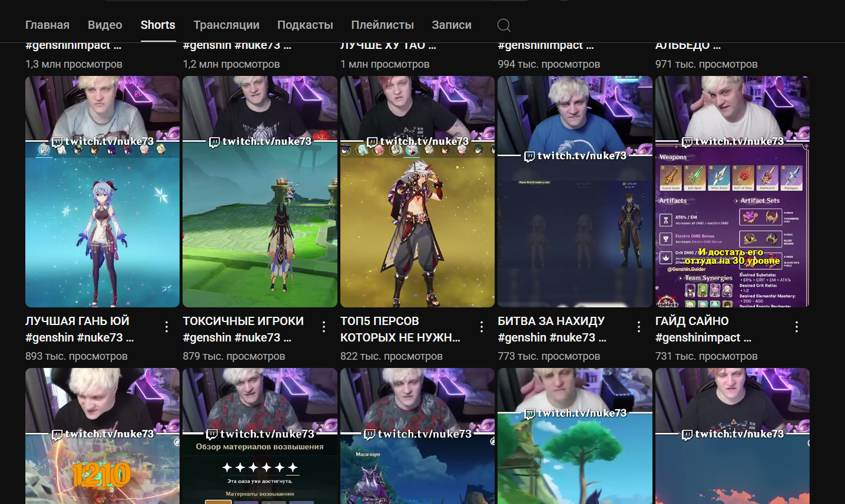This screenshot has height=504, width=845.
Task: Open the channel search icon
Action: coord(504,25)
